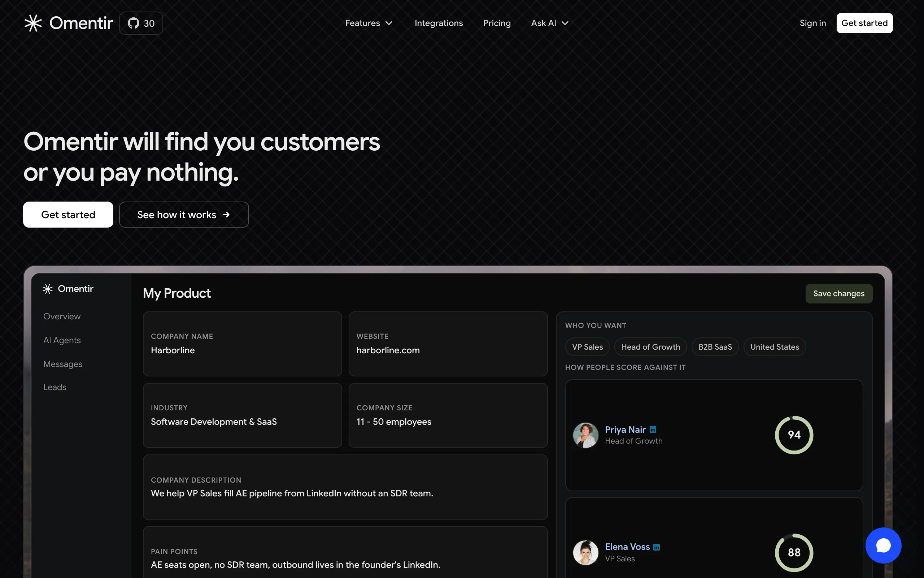Viewport: 924px width, 578px height.
Task: Open AI Agents in the sidebar
Action: tap(62, 340)
